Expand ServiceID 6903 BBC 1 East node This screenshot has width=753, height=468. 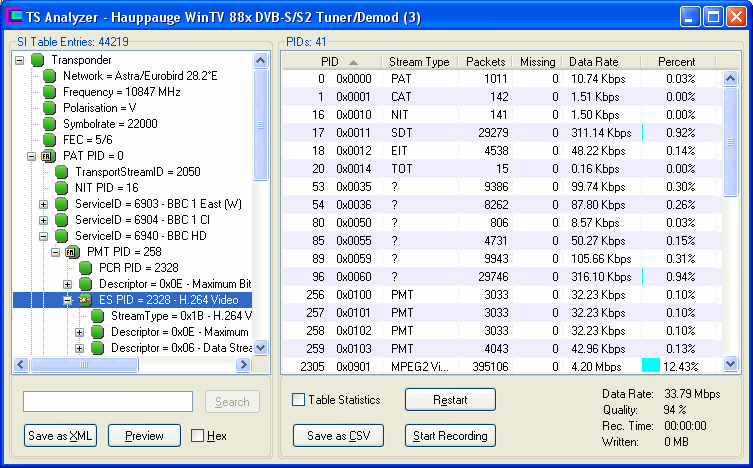click(x=43, y=204)
